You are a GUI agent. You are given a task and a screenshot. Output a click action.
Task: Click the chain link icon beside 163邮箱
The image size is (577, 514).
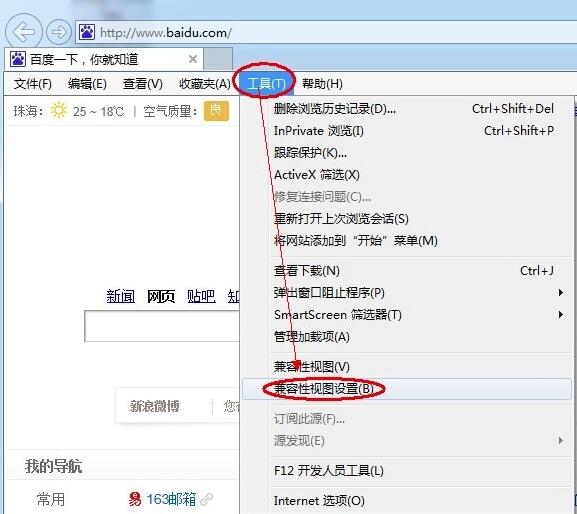206,499
